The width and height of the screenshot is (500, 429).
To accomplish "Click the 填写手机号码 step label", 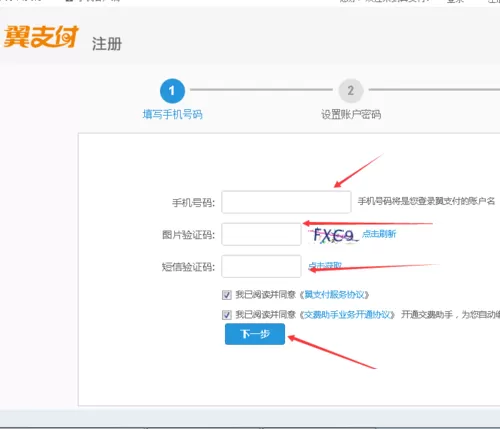I will [172, 114].
